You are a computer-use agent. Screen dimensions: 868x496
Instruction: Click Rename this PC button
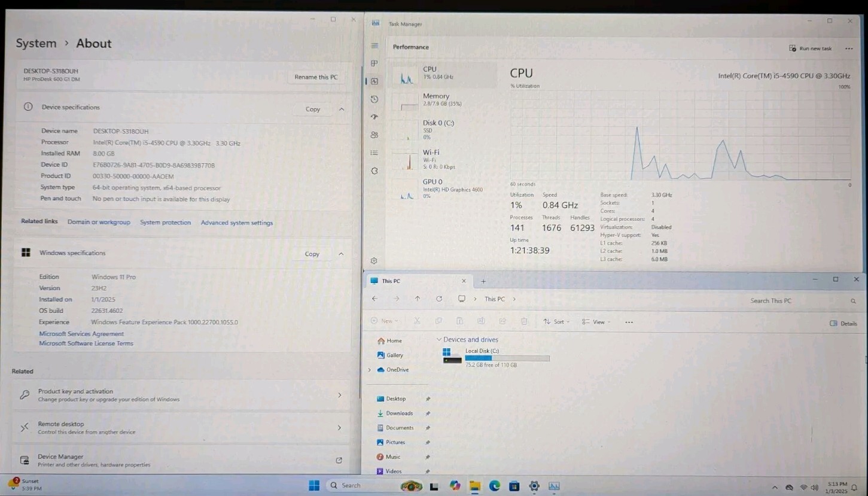click(x=316, y=77)
